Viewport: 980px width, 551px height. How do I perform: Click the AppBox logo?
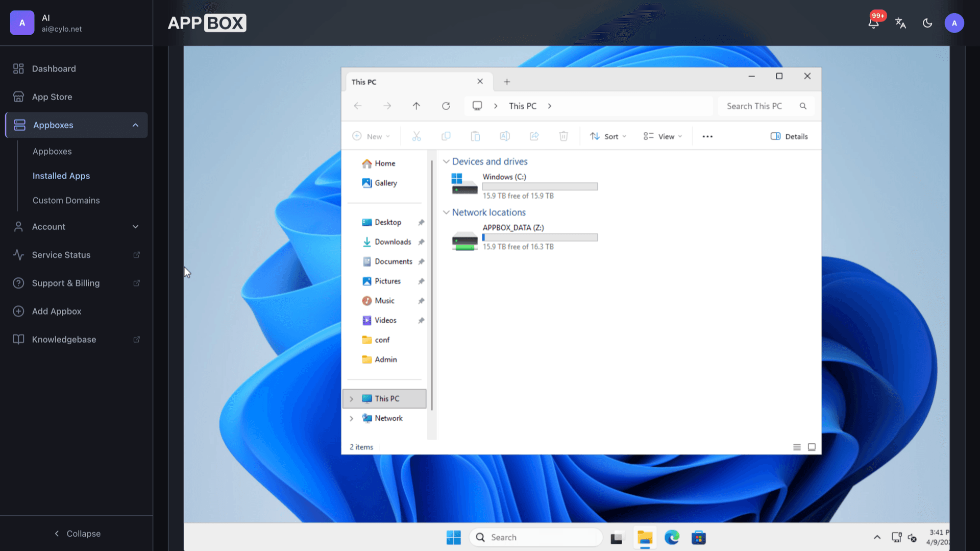pyautogui.click(x=207, y=23)
